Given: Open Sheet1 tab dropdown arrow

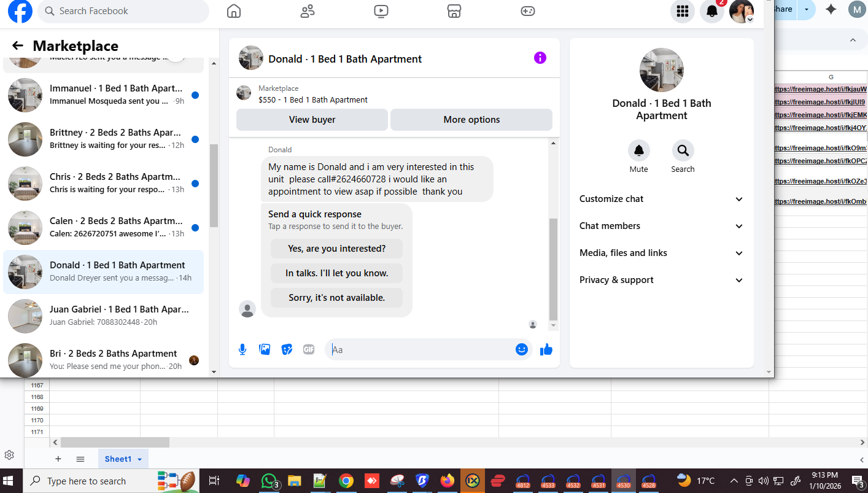Looking at the screenshot, I should (x=140, y=459).
